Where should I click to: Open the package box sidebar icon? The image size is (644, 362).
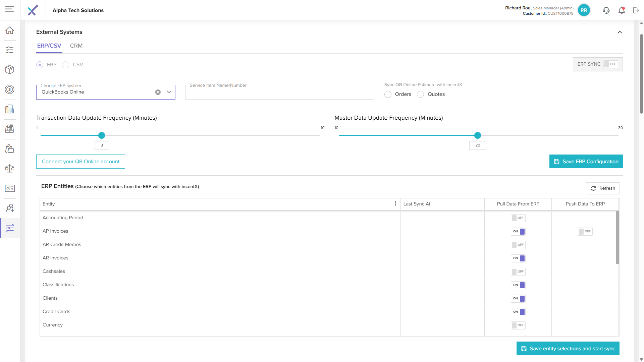[10, 69]
